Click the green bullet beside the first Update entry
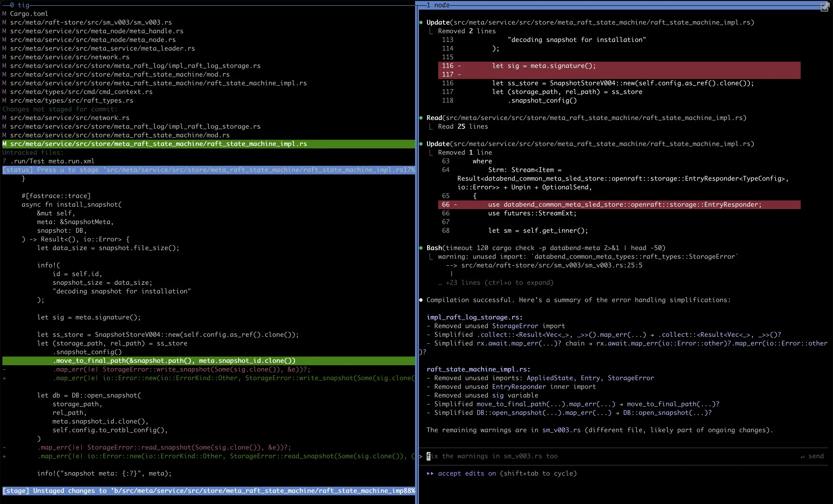The image size is (833, 504). click(421, 23)
